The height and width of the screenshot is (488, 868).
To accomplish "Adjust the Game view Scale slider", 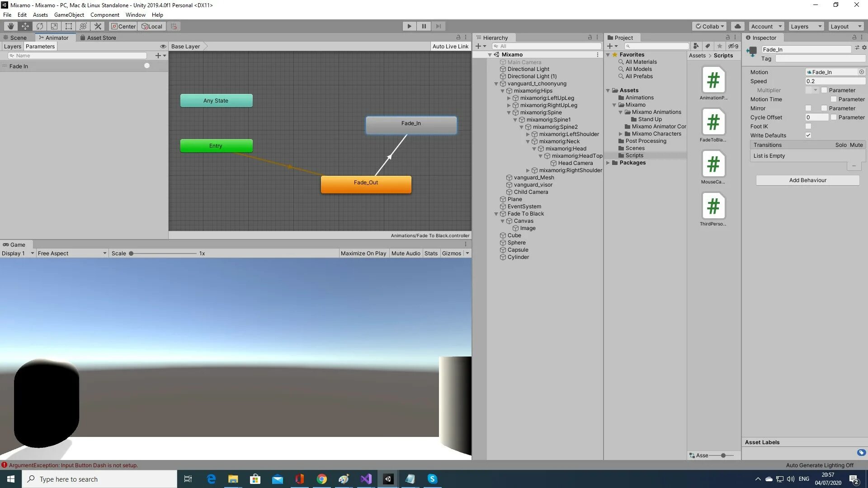I will [132, 253].
